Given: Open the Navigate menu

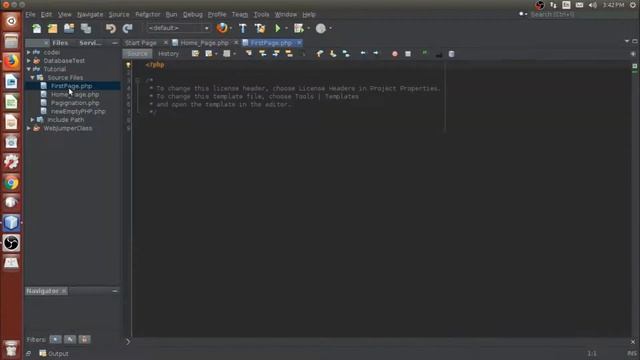Looking at the screenshot, I should click(x=90, y=14).
